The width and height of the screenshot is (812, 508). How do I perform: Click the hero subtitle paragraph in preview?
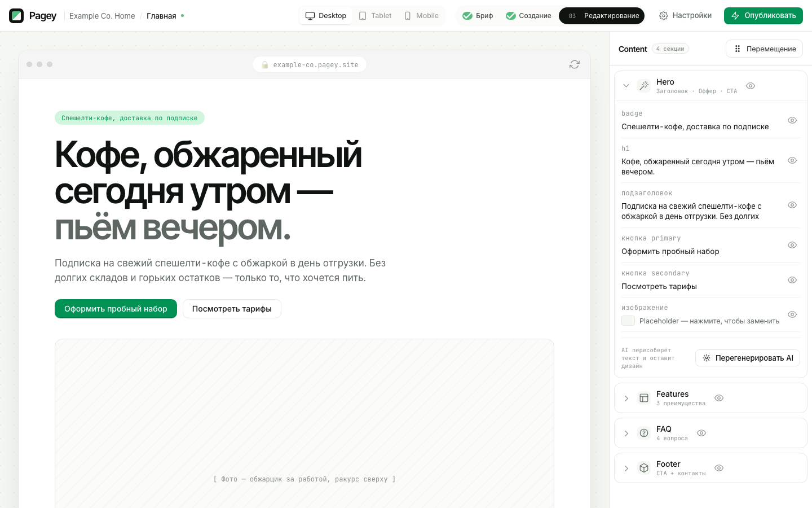220,270
